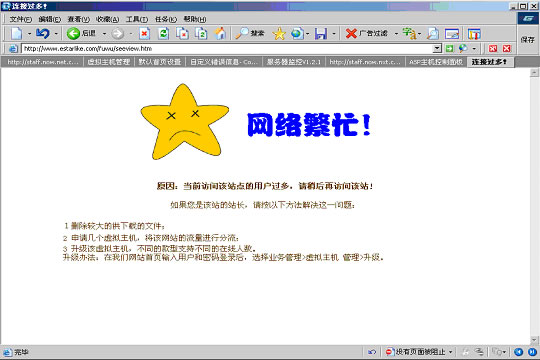
Task: Click the globe search icon beside the go button
Action: (463, 49)
